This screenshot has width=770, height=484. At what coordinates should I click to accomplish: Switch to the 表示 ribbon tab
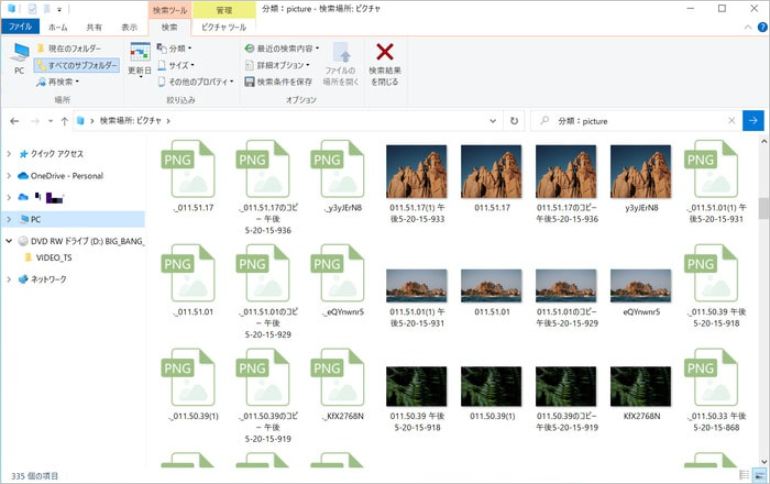click(129, 27)
